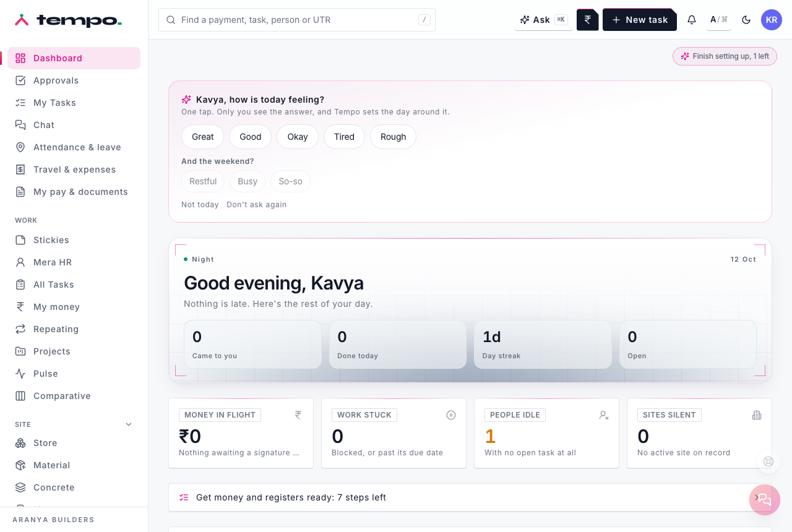Viewport: 792px width, 532px height.
Task: Open Stickies in Work section
Action: 74,240
